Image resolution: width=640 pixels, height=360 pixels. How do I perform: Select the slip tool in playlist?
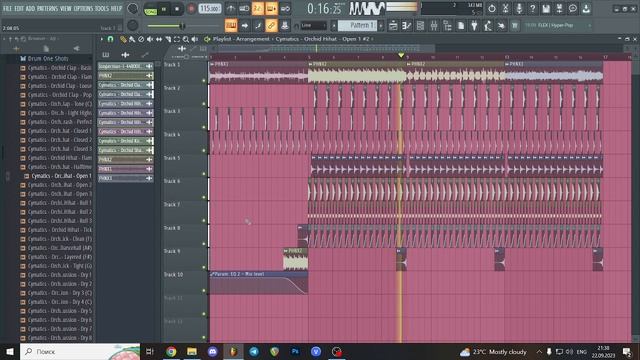click(159, 39)
